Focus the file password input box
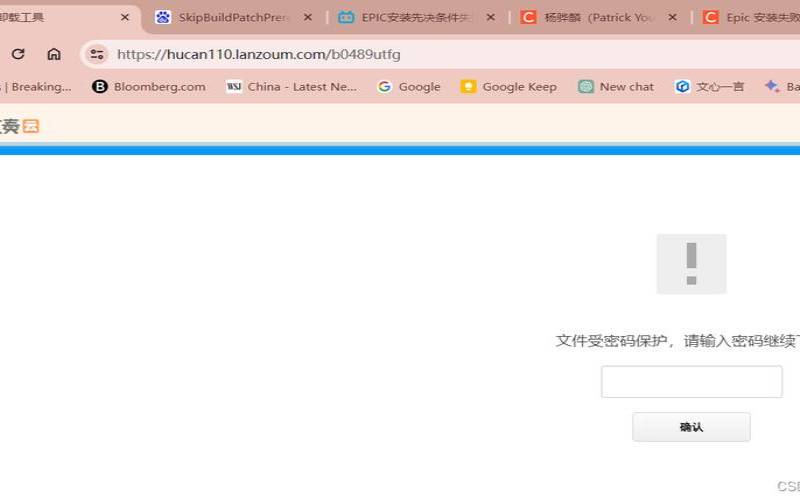This screenshot has height=500, width=800. tap(691, 382)
